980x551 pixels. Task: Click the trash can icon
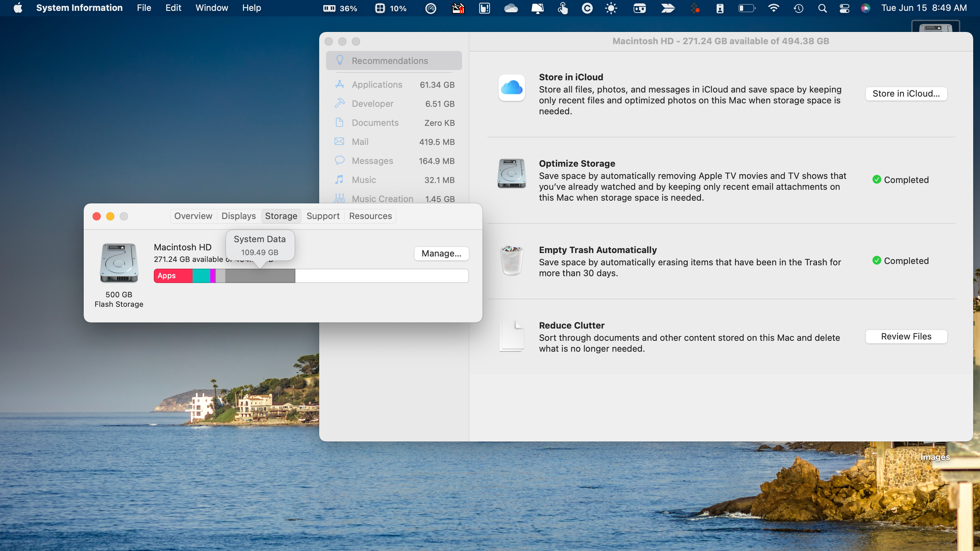point(512,261)
